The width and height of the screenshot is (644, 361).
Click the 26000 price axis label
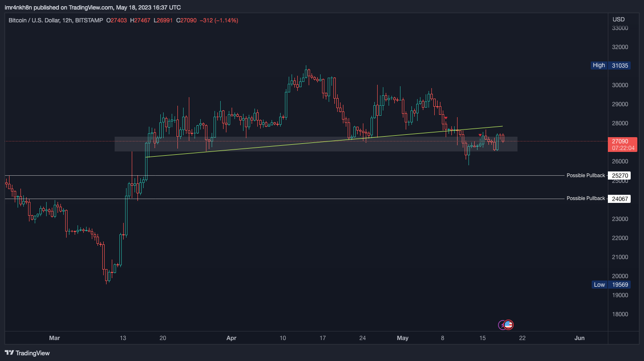620,161
